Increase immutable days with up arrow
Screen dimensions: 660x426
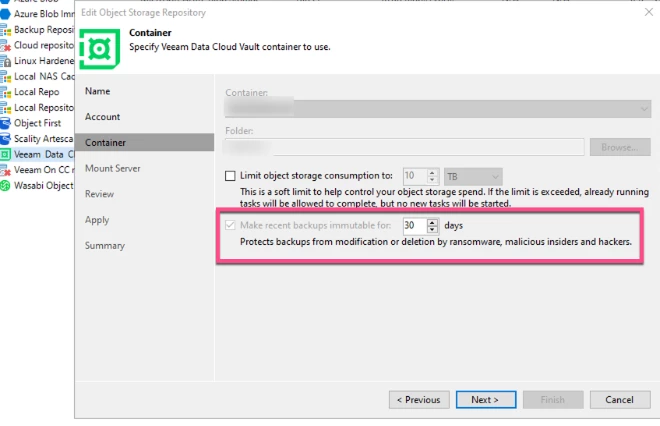(x=432, y=222)
